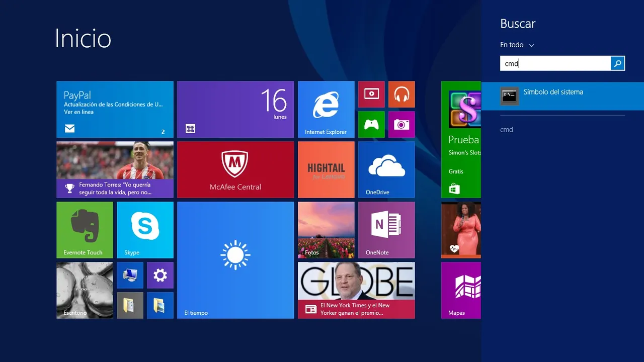Viewport: 644px width, 362px height.
Task: Launch McAfee Central tile
Action: coord(235,169)
